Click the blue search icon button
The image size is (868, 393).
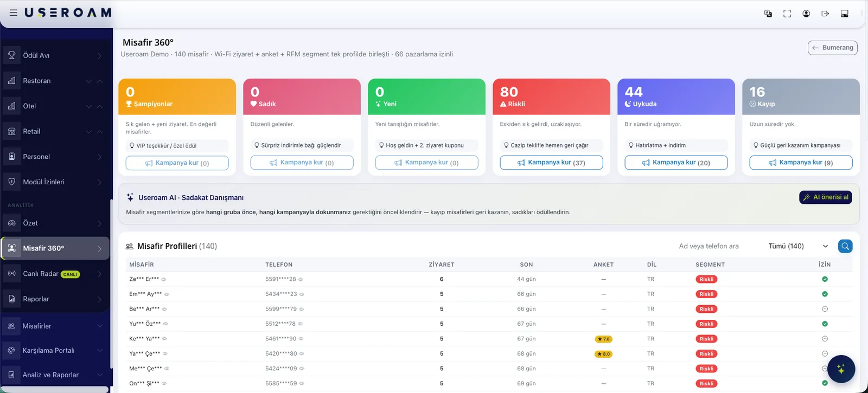(x=845, y=246)
